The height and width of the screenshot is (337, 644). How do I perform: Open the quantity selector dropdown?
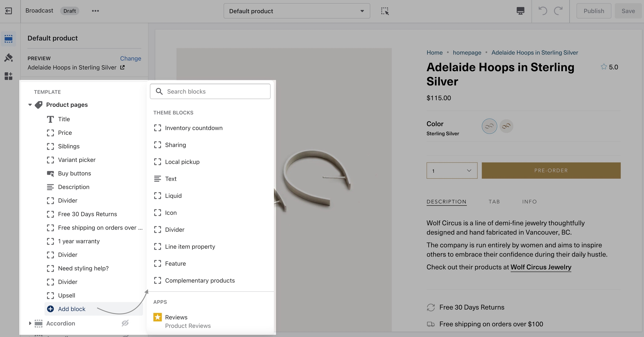(452, 171)
